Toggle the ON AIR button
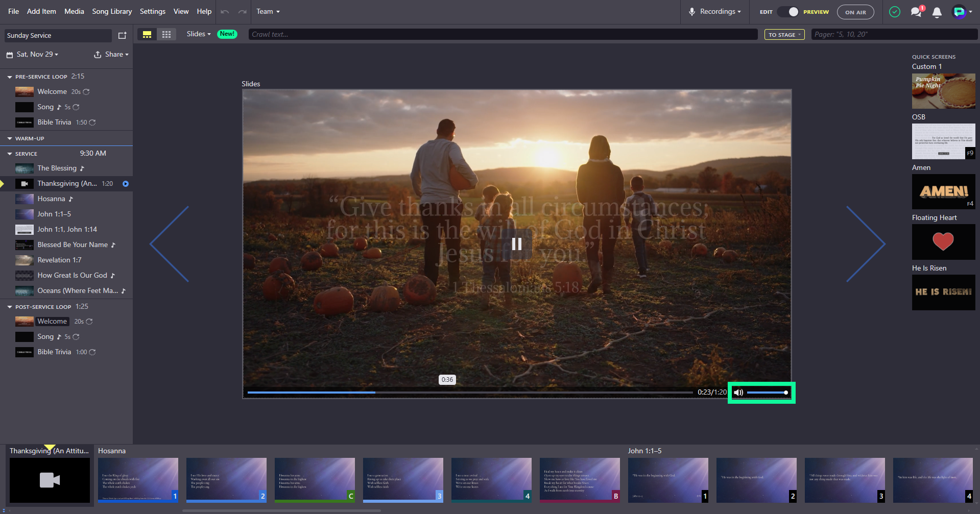The width and height of the screenshot is (980, 514). coord(855,12)
